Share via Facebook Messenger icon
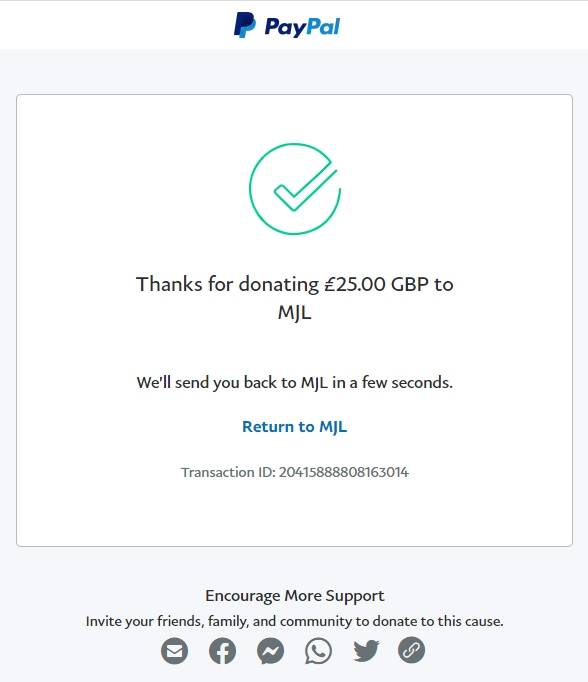Screen dimensions: 588x682 tap(270, 651)
